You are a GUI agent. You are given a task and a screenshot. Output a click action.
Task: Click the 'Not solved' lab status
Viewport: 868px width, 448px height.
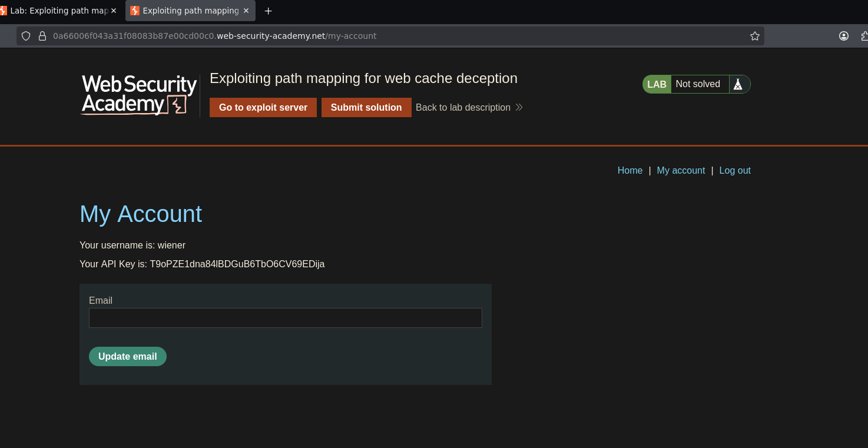(698, 84)
